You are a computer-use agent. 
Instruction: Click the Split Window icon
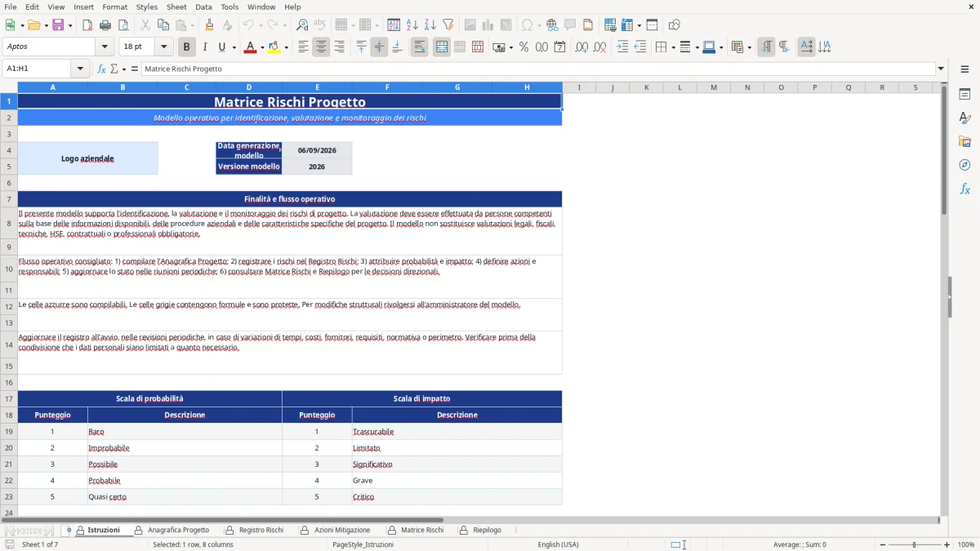653,25
